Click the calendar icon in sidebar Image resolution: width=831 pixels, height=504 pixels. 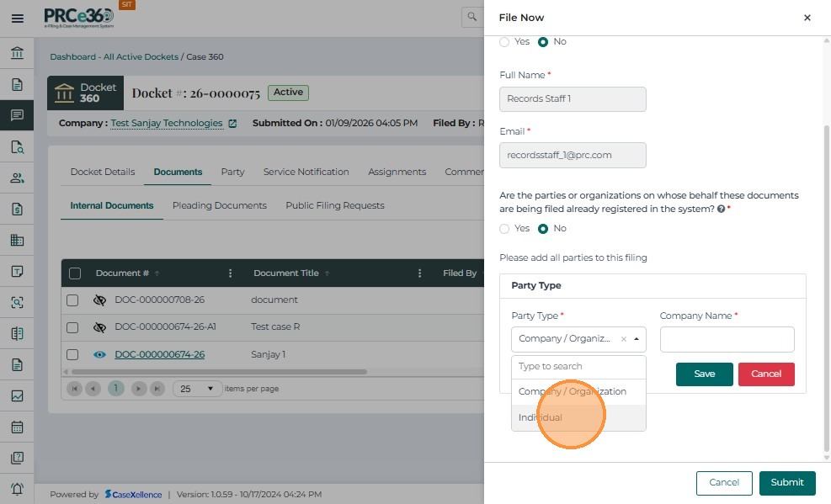tap(17, 427)
